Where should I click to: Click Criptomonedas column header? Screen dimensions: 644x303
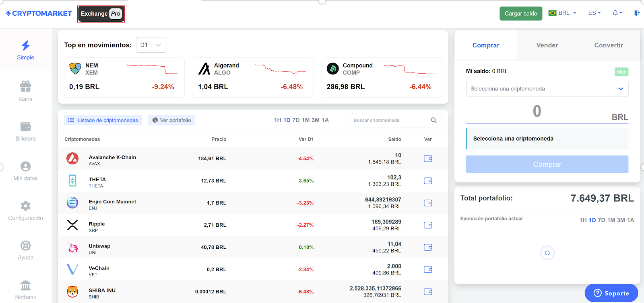82,139
